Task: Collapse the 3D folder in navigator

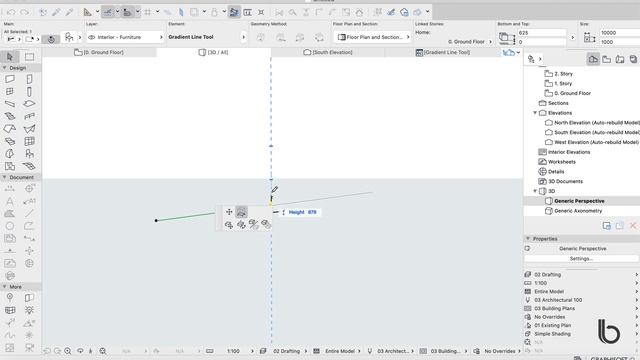Action: (x=535, y=191)
